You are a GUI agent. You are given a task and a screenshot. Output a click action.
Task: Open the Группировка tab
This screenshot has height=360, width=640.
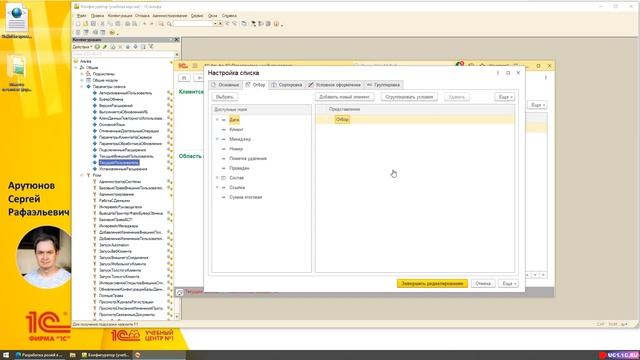coord(383,85)
